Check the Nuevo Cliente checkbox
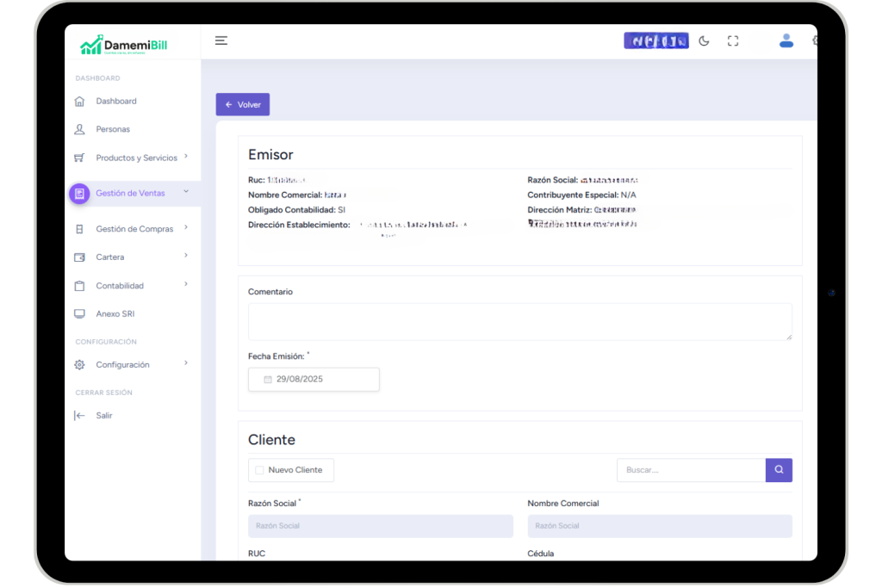The height and width of the screenshot is (588, 882). [x=260, y=470]
